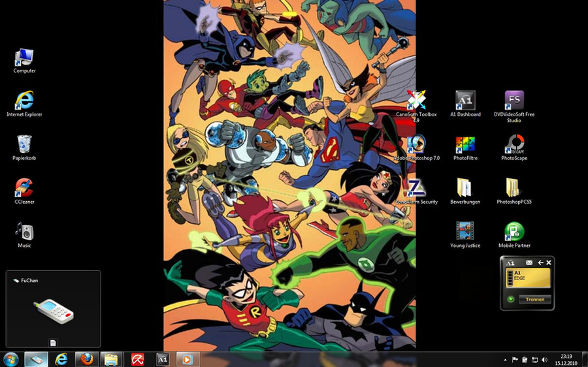This screenshot has width=588, height=367.
Task: Open the volume speaker control
Action: click(544, 360)
